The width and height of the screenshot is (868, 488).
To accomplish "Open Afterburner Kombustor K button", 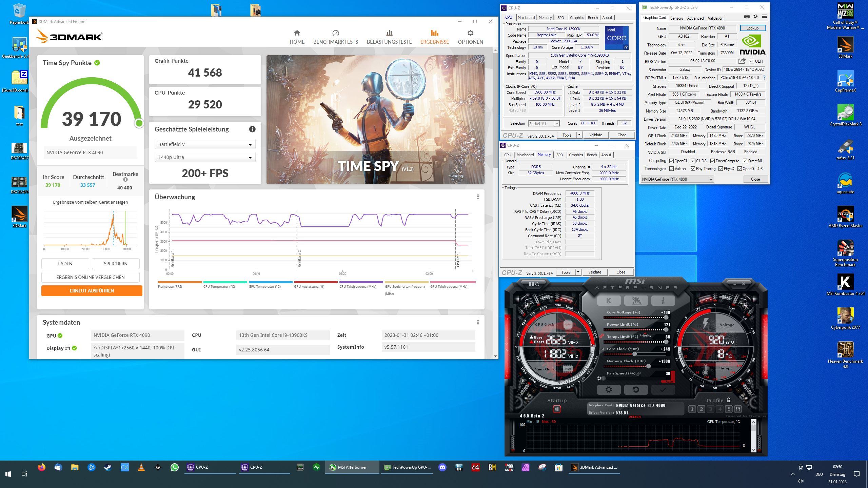I will tap(609, 301).
